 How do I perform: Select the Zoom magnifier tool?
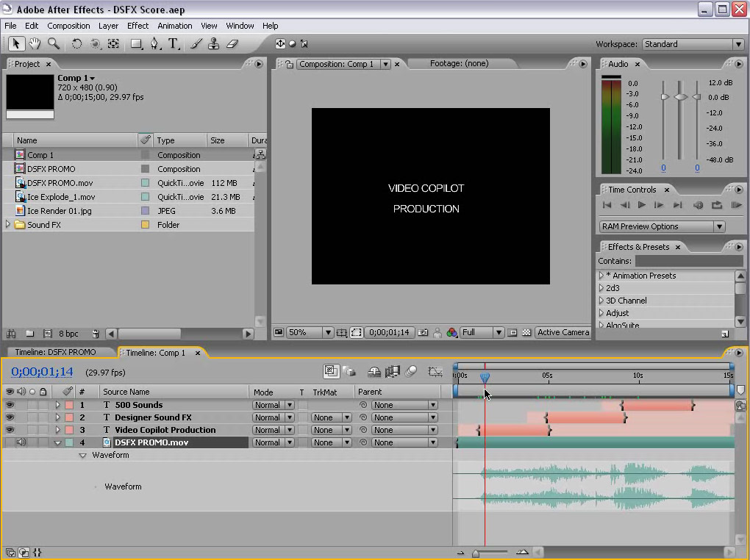tap(54, 44)
